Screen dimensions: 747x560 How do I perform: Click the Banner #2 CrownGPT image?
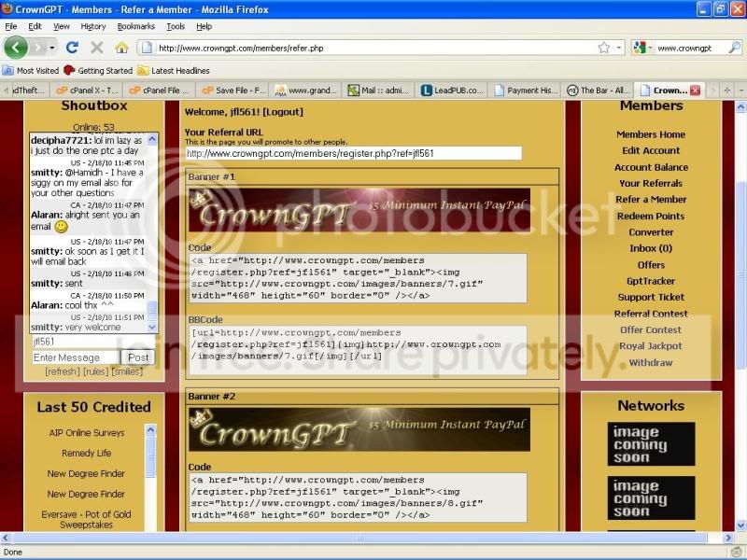[359, 429]
